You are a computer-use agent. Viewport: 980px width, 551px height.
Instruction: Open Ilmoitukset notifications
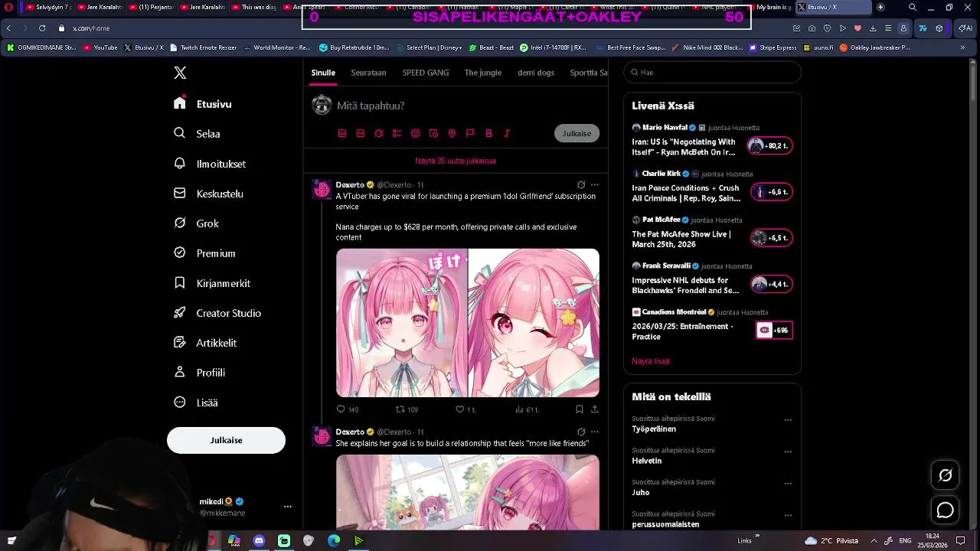click(x=211, y=164)
